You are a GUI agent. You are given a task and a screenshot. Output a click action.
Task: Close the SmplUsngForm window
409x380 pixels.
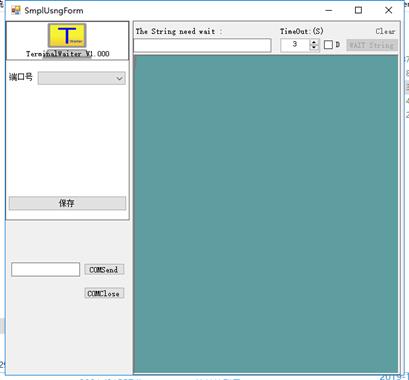pos(388,10)
